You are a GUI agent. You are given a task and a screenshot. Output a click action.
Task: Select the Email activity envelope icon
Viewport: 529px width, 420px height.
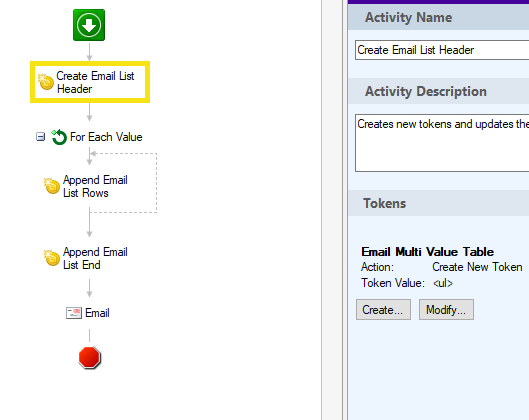tap(74, 313)
